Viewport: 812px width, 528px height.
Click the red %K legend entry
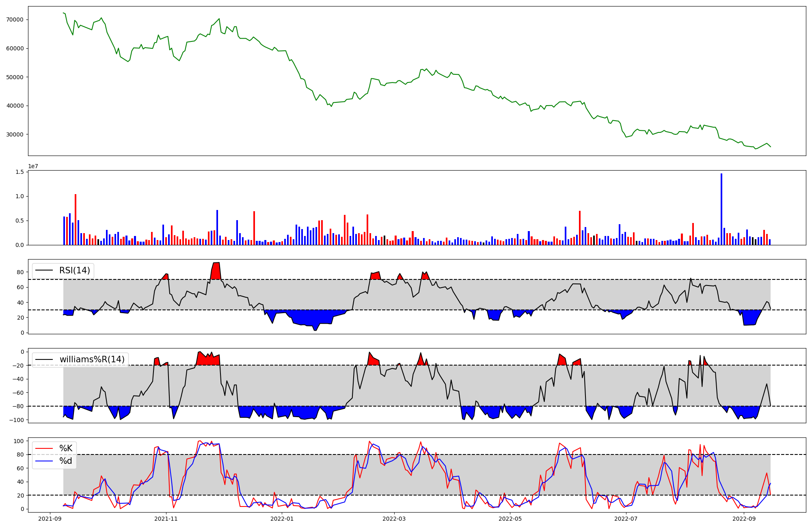click(66, 448)
